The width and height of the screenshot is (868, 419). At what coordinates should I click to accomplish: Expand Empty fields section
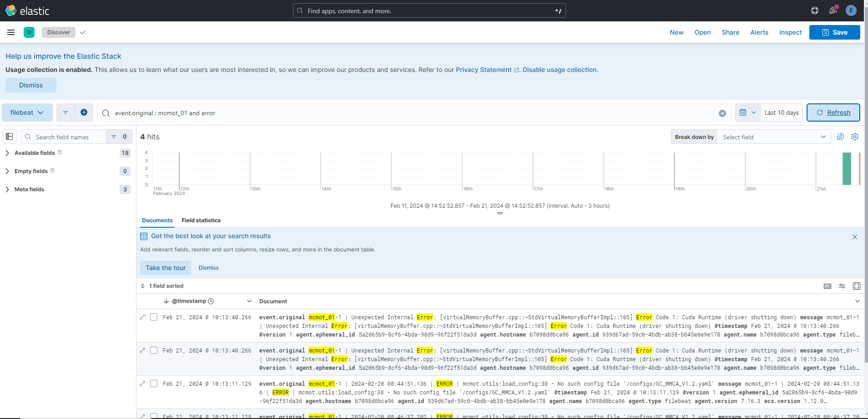click(x=7, y=171)
